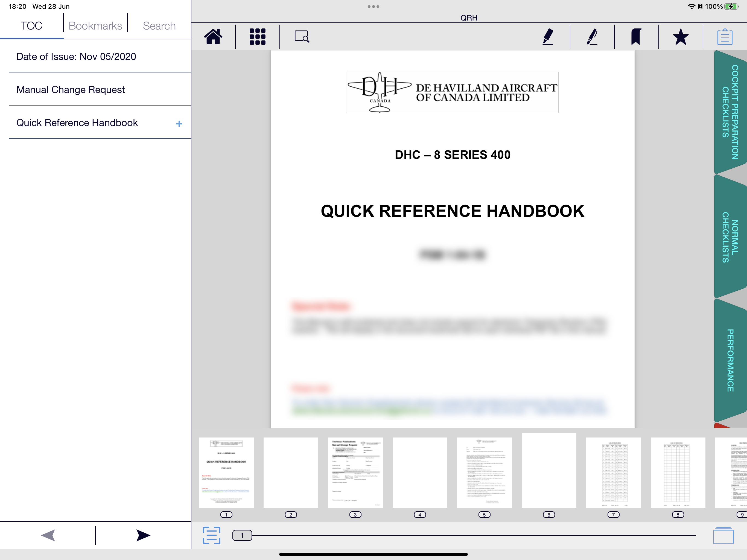Expand Quick Reference Handbook section

[179, 124]
